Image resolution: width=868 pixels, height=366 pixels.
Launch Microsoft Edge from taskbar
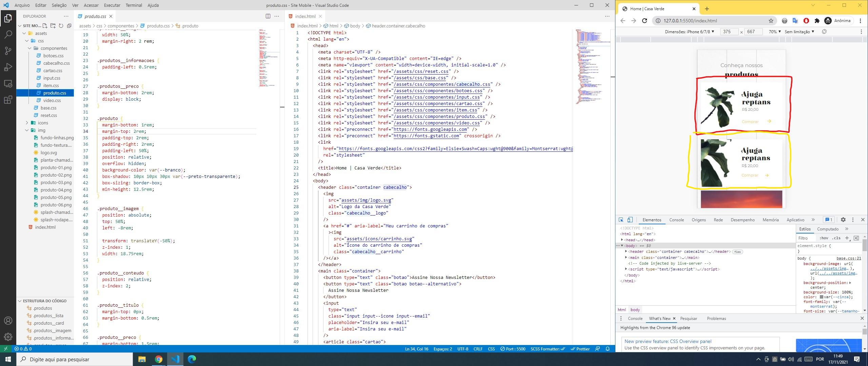(x=192, y=359)
